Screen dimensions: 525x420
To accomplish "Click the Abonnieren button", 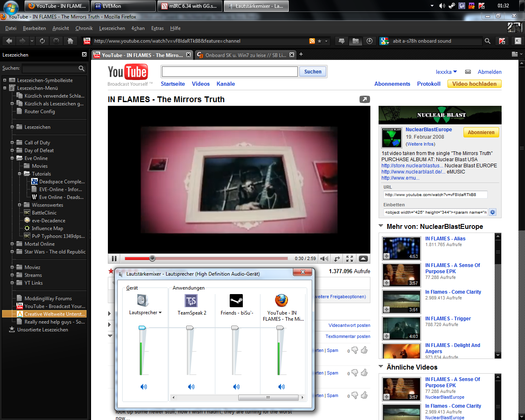I will click(x=481, y=132).
